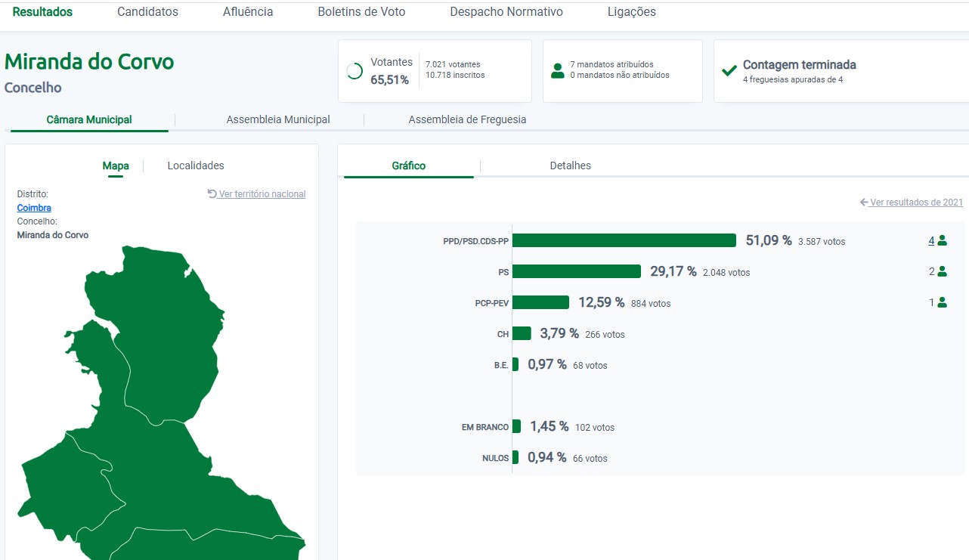Click the 4 mandates link for PPD/PSD.CDS-PP
Image resolution: width=969 pixels, height=560 pixels.
tap(931, 241)
